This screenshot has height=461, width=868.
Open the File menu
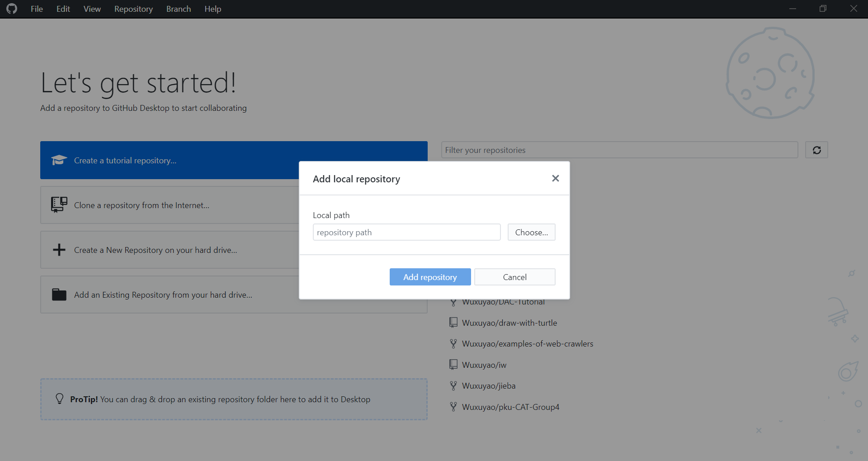click(x=36, y=9)
